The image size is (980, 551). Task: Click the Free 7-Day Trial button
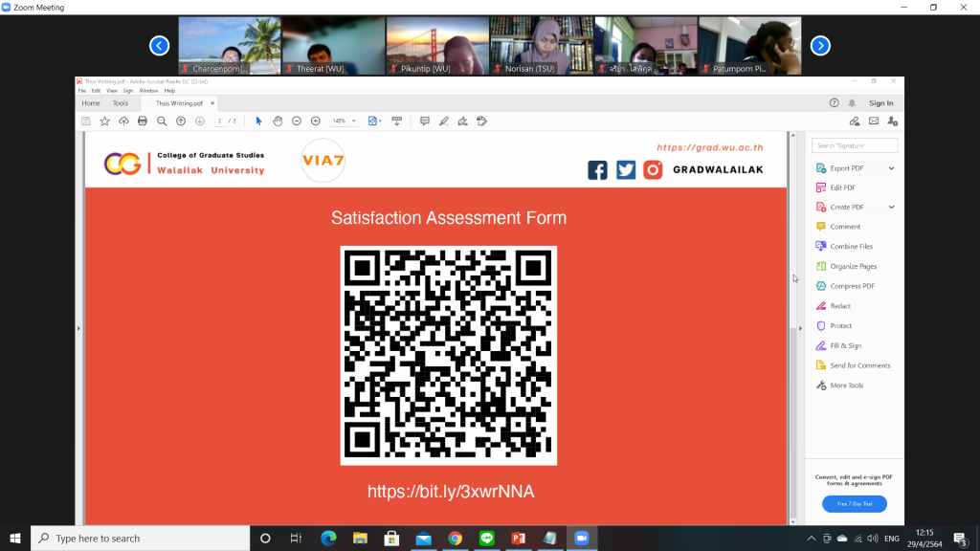pyautogui.click(x=854, y=503)
